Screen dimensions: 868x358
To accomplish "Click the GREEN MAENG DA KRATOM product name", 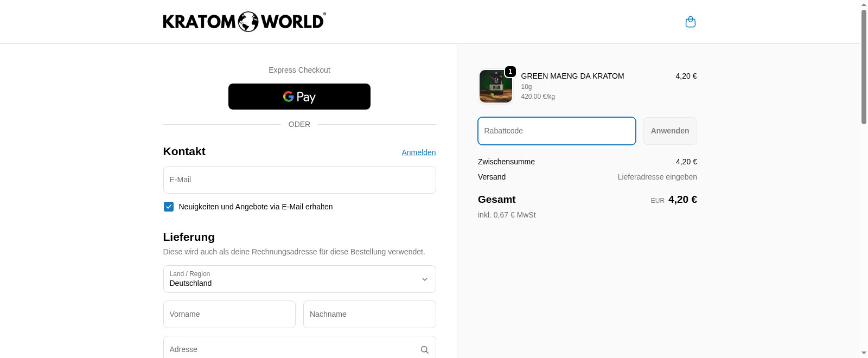I will (572, 76).
